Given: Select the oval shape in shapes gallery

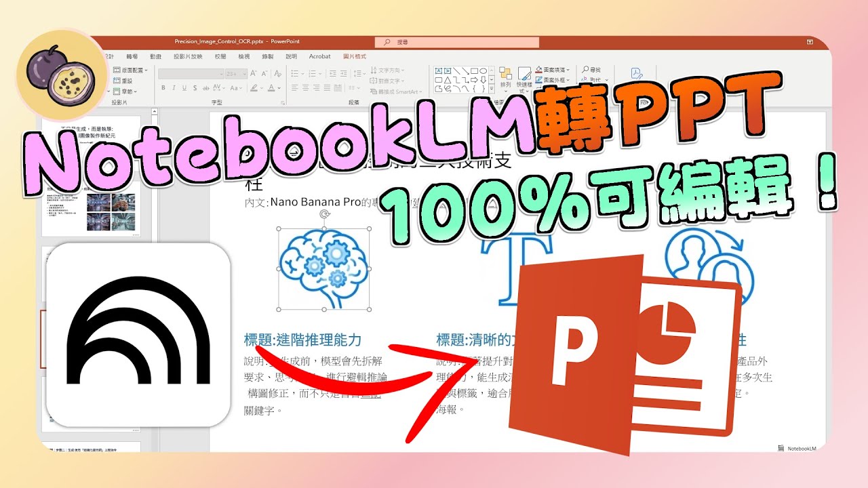Looking at the screenshot, I should click(484, 71).
